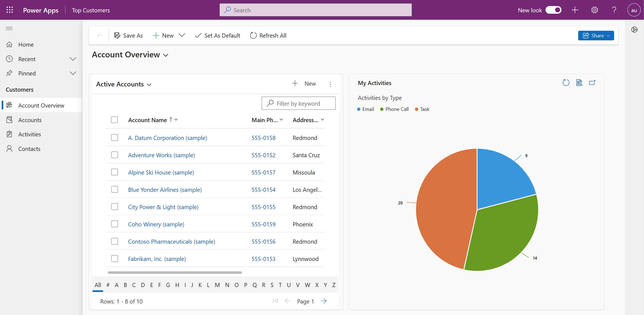
Task: Filter accounts by keyword search field
Action: click(298, 103)
